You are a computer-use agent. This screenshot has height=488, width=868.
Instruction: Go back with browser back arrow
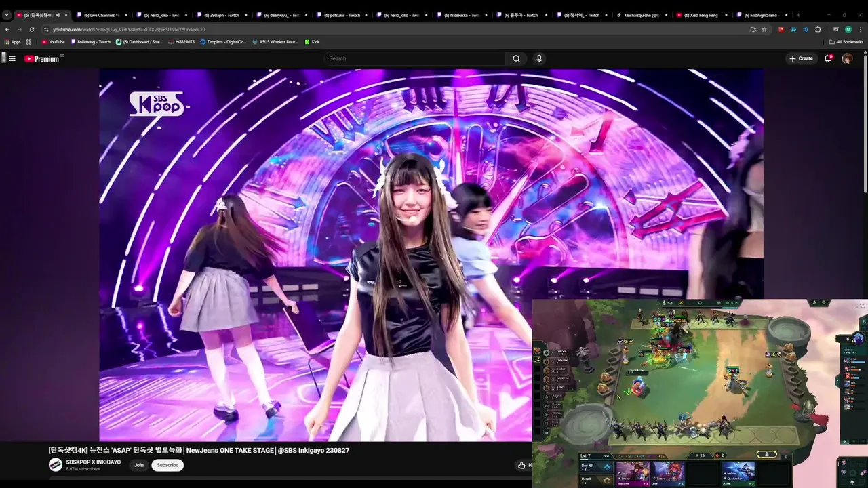click(x=7, y=30)
